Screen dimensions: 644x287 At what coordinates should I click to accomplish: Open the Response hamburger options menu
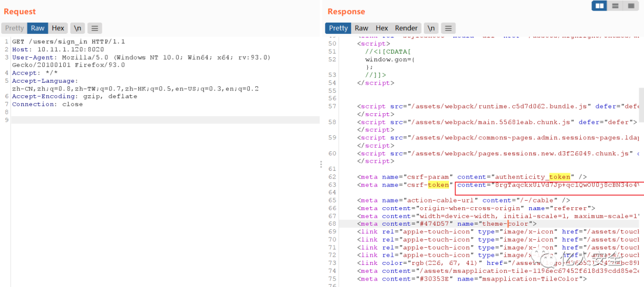click(448, 29)
